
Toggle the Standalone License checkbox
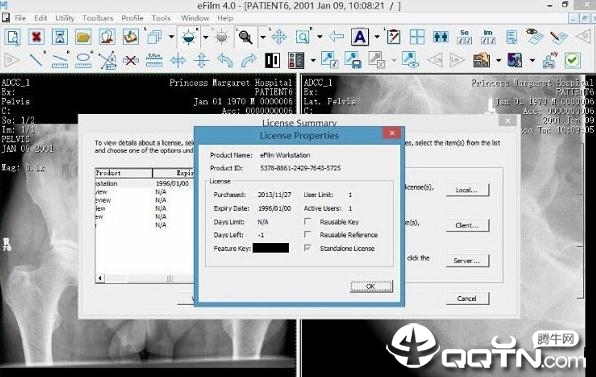[x=308, y=248]
